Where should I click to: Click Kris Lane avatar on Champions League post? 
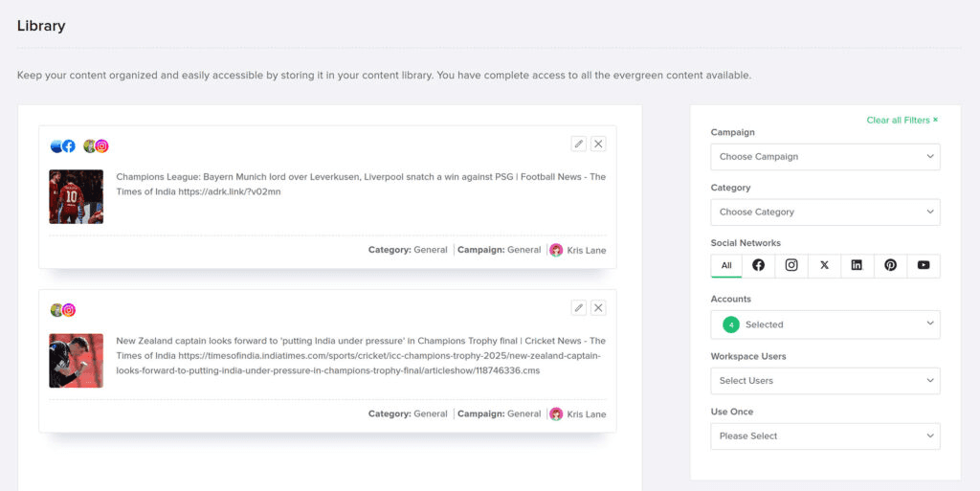(556, 251)
